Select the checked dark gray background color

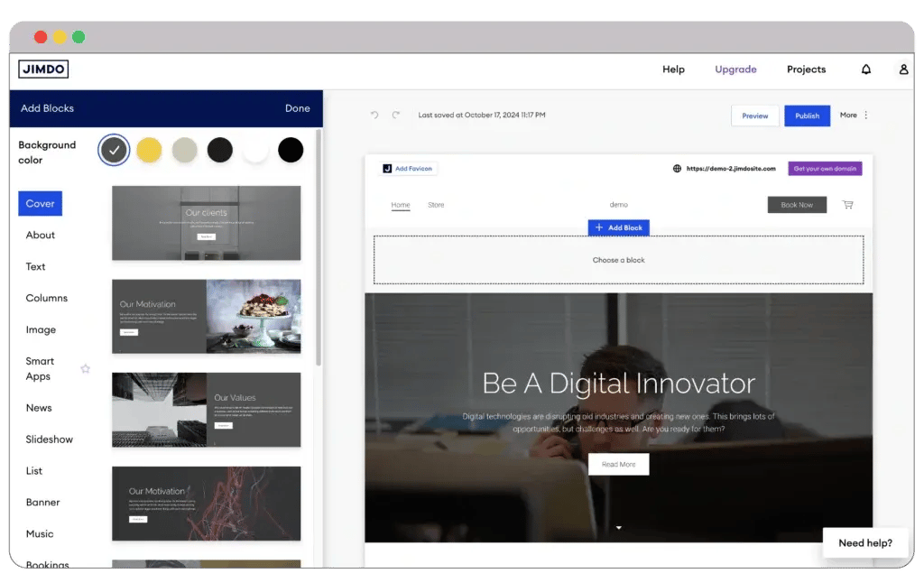tap(114, 151)
